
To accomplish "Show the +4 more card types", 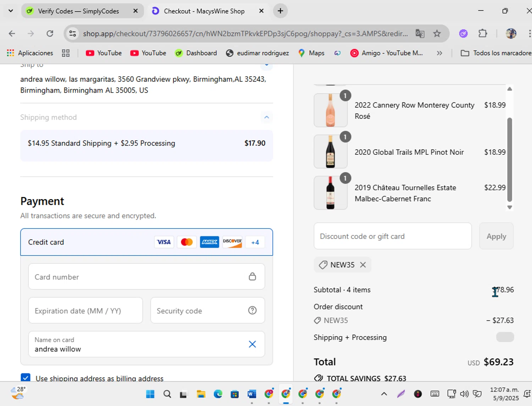I will pyautogui.click(x=255, y=242).
